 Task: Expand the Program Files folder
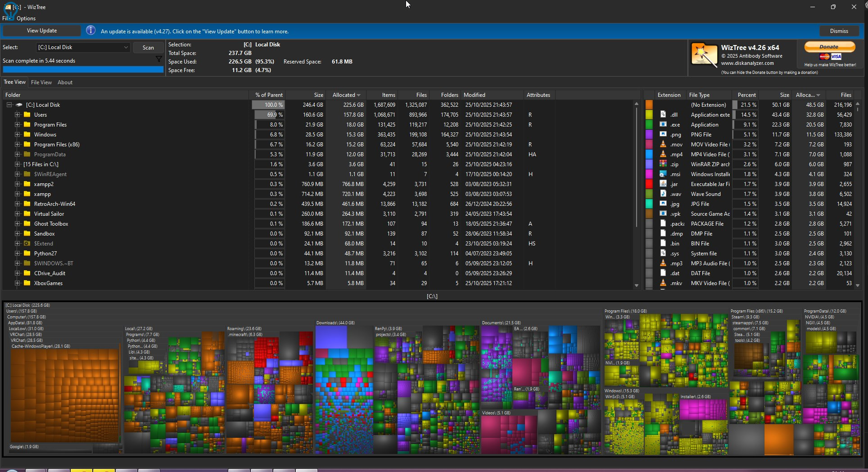coord(17,125)
